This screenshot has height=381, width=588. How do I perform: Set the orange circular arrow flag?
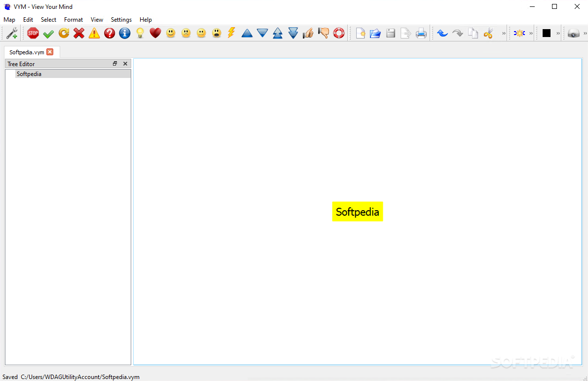click(x=64, y=33)
